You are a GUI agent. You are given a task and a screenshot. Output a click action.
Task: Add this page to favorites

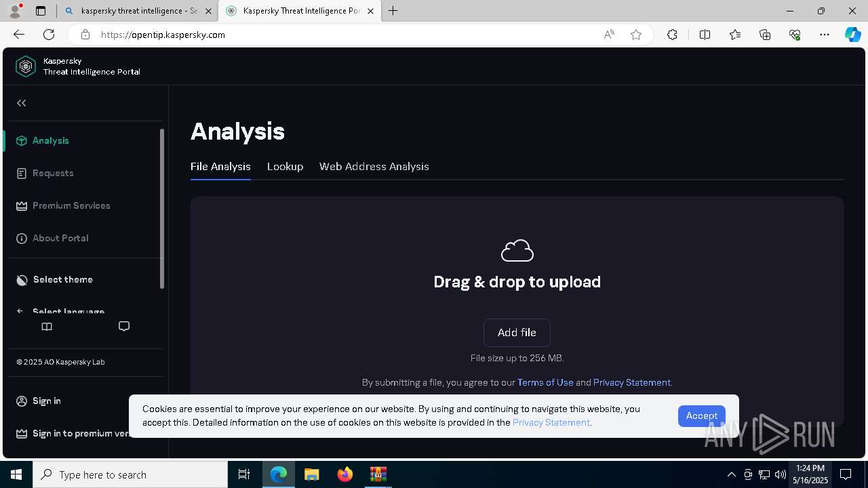(x=636, y=35)
